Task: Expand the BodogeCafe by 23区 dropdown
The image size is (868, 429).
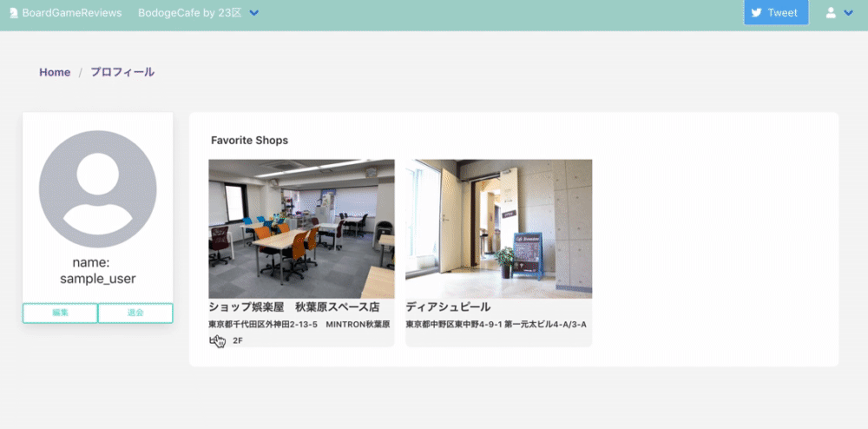Action: [198, 13]
